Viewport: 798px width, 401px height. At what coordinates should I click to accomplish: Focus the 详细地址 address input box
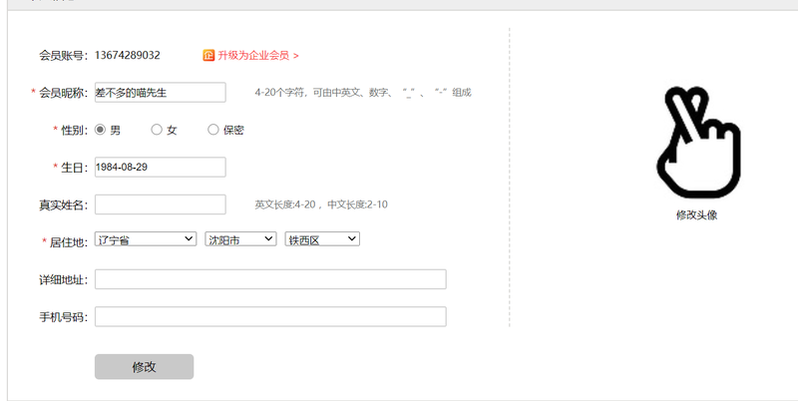pyautogui.click(x=270, y=279)
